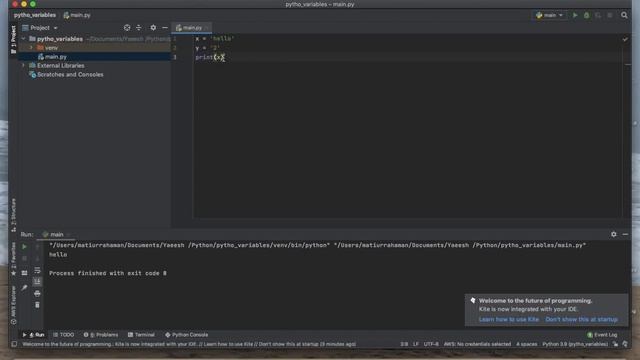Open the Run tool window button

(33, 335)
